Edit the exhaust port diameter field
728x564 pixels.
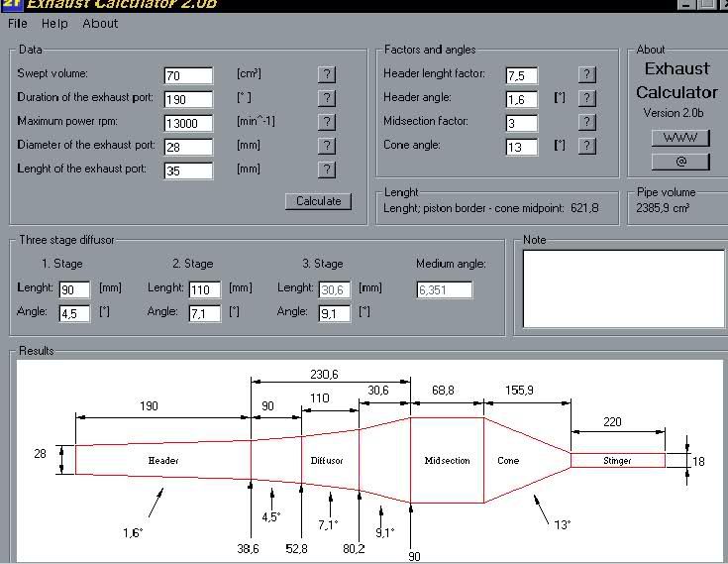click(x=188, y=147)
